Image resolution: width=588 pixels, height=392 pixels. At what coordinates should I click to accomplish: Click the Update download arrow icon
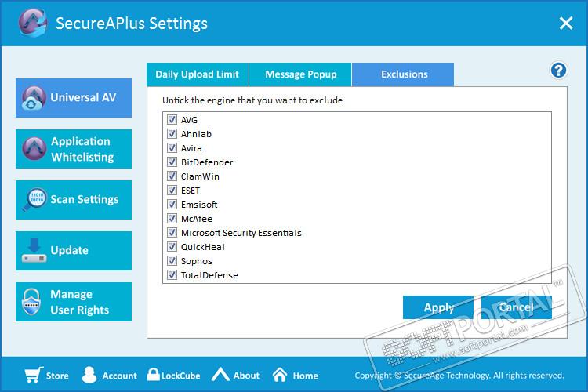(x=34, y=250)
